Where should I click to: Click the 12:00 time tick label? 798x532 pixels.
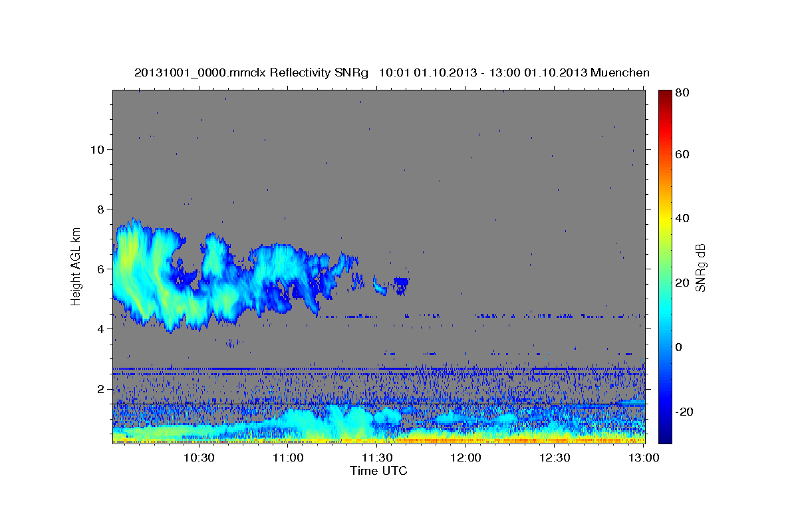(x=466, y=458)
